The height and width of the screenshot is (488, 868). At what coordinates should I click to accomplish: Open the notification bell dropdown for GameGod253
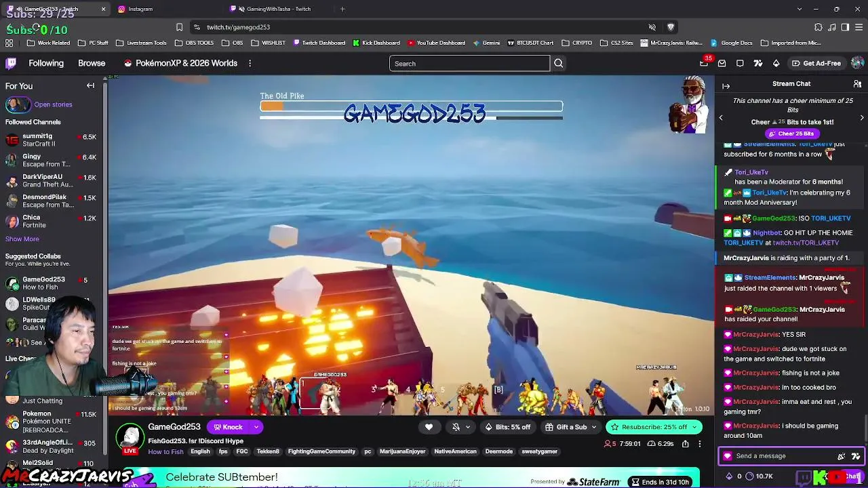(460, 427)
